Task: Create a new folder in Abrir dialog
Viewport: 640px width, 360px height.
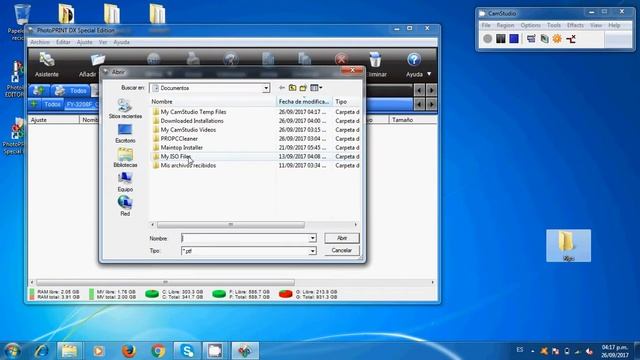Action: 303,88
